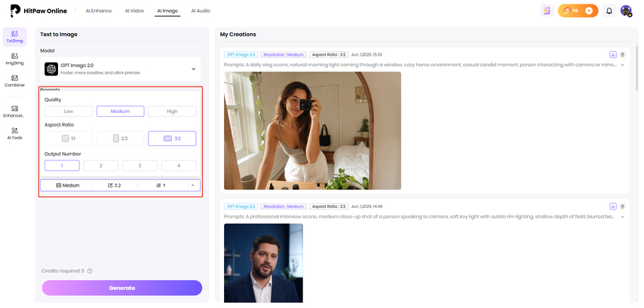Expand the interview scene prompt text
Image resolution: width=644 pixels, height=308 pixels.
(623, 217)
